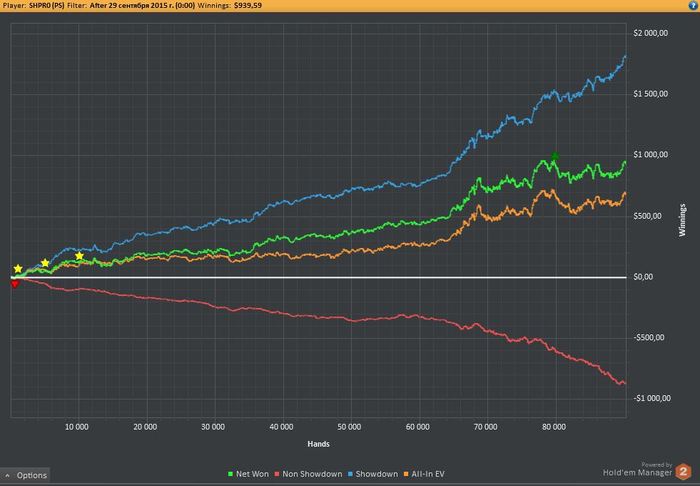Click the green Net Won color swatch
Viewport: 700px width, 486px height.
coord(231,474)
